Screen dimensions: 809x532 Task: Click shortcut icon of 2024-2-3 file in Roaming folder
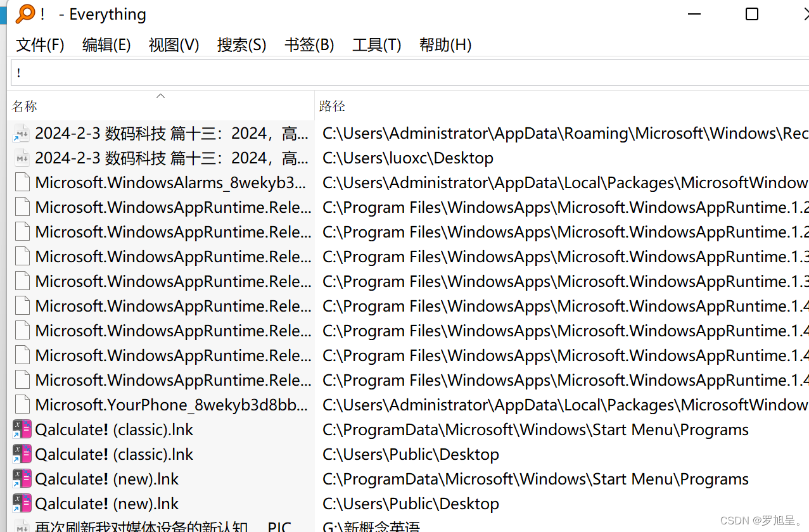pos(22,133)
